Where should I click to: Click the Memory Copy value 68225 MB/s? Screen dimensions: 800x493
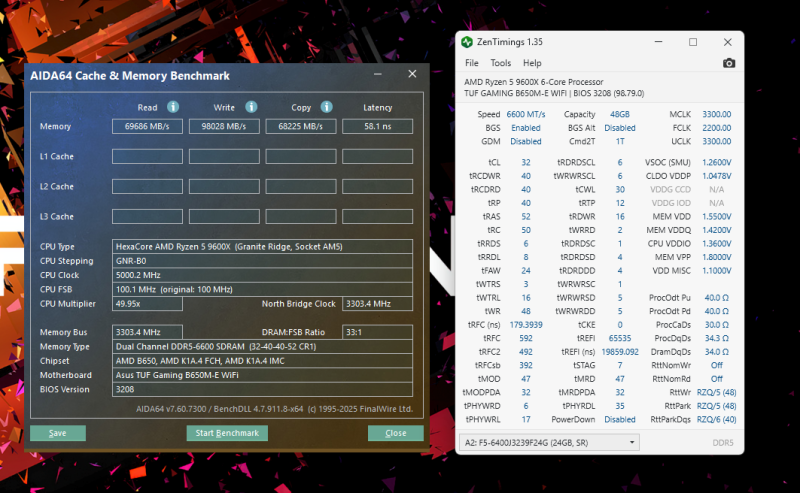(301, 126)
